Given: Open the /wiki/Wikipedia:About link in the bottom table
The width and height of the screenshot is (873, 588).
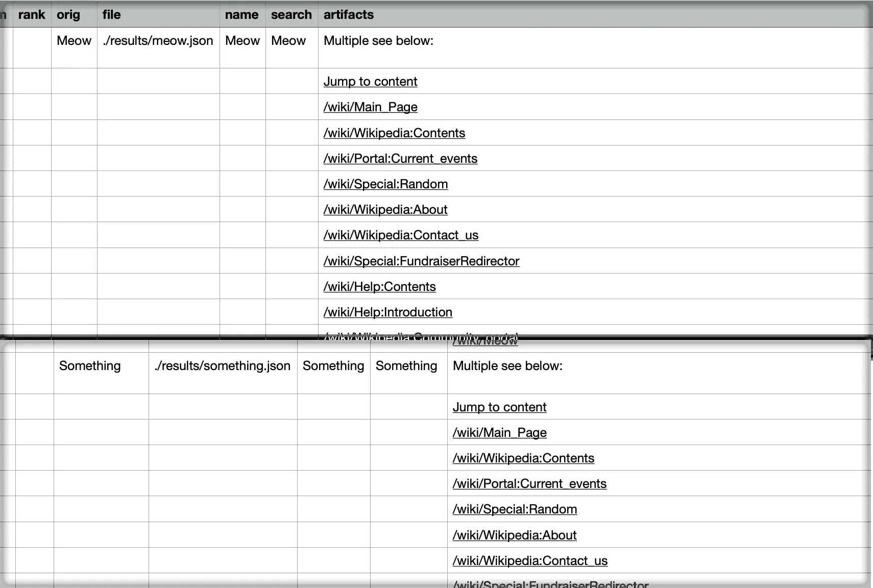Looking at the screenshot, I should pos(514,535).
